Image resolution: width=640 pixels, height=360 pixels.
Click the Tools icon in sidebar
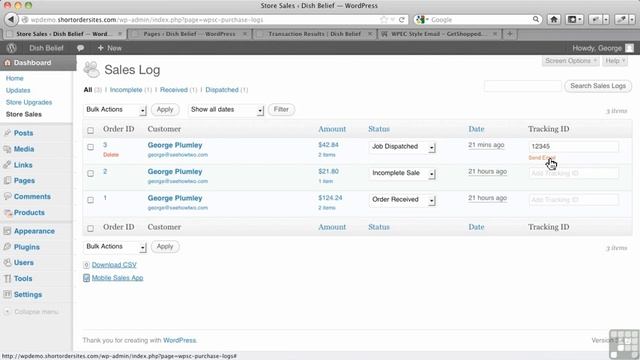pyautogui.click(x=7, y=278)
